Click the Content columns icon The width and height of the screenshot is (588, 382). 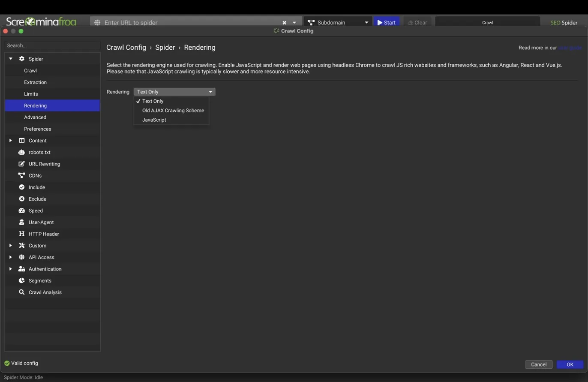(x=22, y=141)
